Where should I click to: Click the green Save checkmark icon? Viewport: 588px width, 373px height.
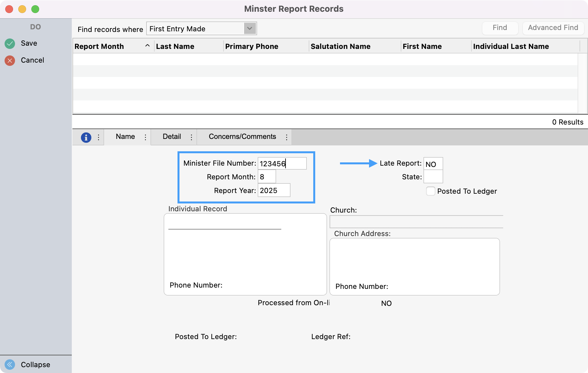(x=10, y=43)
